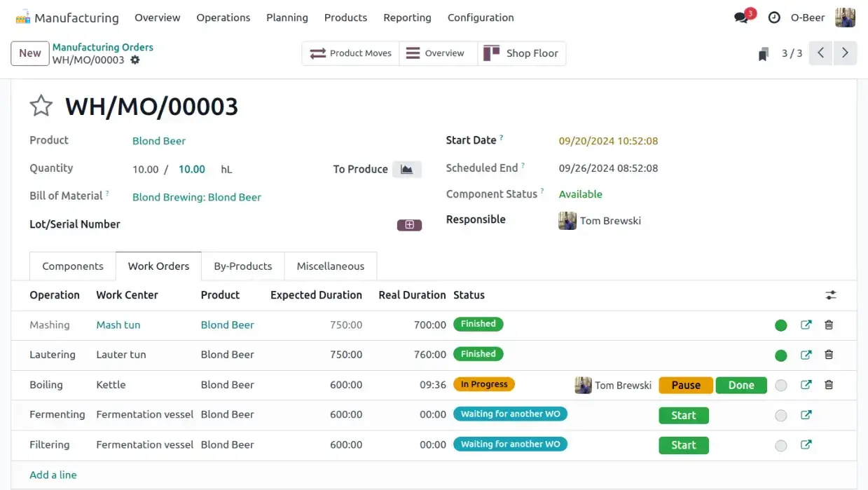Screen dimensions: 868x490
Task: Open the gear menu beside WH/MO/00003
Action: pos(135,60)
